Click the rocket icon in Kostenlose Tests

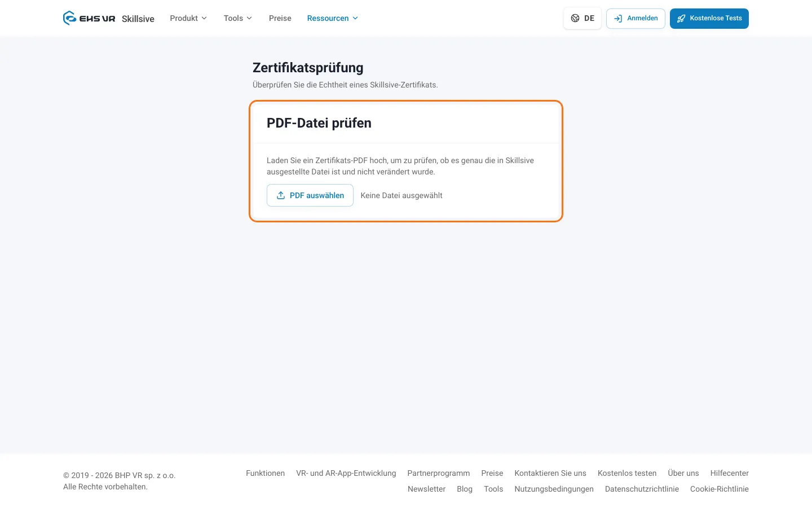click(x=681, y=19)
